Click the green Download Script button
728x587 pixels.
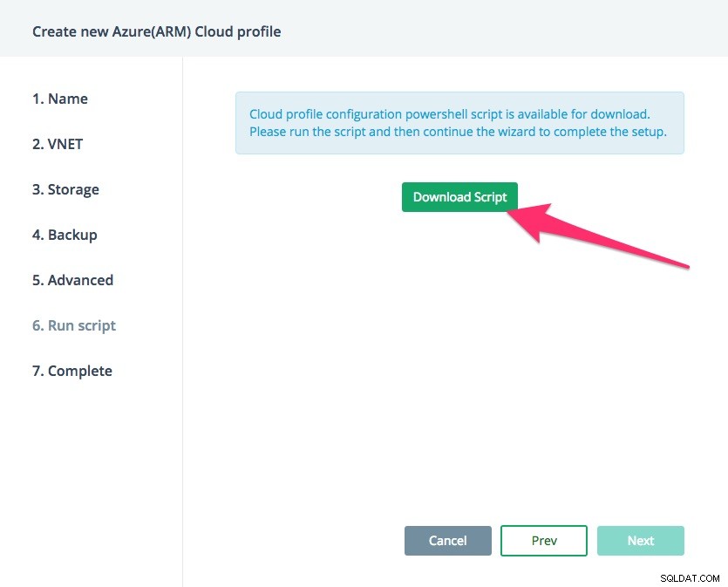[x=459, y=197]
